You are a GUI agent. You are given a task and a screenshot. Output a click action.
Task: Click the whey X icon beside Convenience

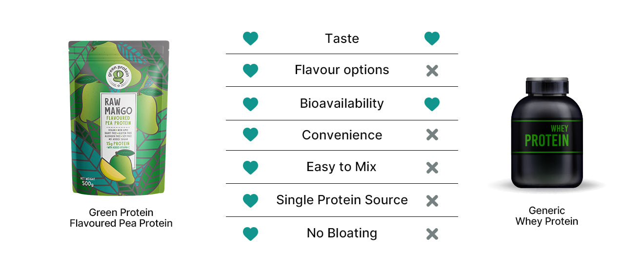[432, 135]
